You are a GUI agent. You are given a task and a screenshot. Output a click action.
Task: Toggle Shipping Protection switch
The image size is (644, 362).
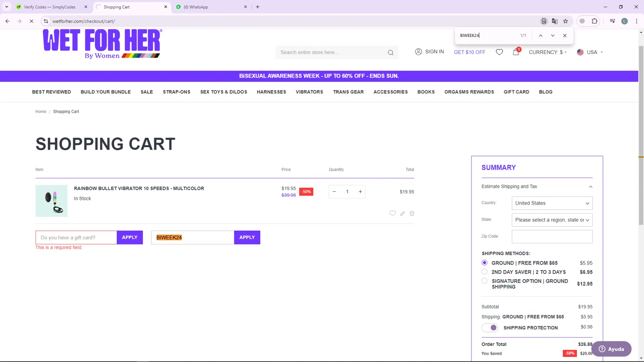(490, 328)
